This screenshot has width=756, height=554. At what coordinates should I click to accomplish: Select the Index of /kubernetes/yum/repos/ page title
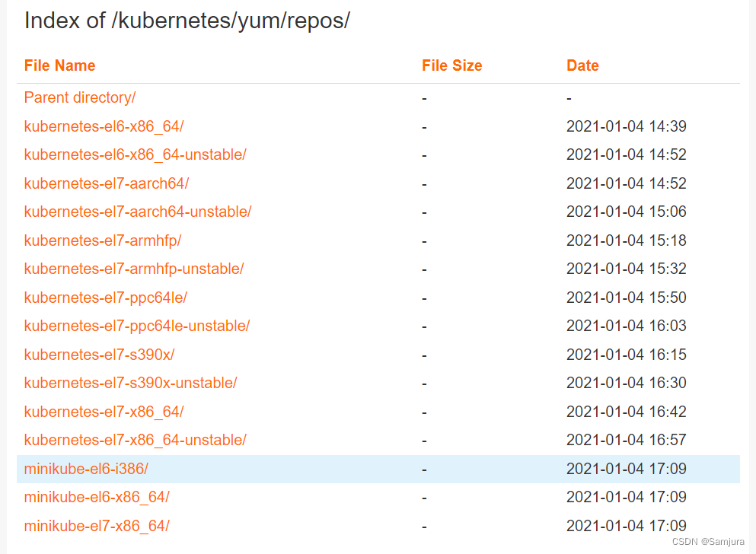[x=188, y=21]
